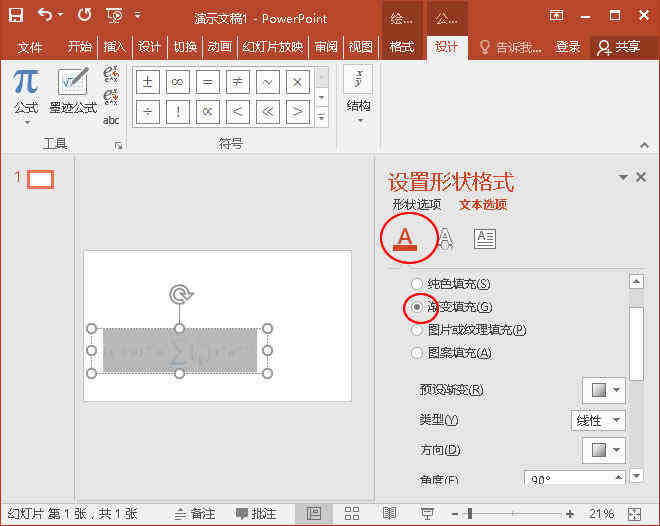Insert the infinity ∞ symbol

178,82
